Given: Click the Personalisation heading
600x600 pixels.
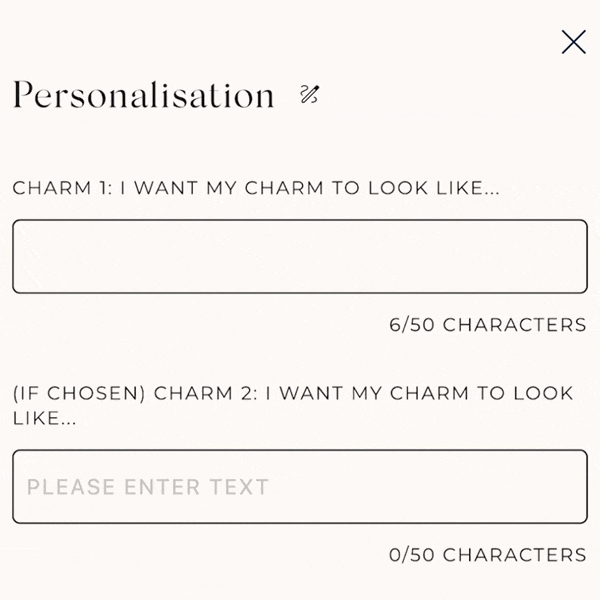Looking at the screenshot, I should coord(143,96).
